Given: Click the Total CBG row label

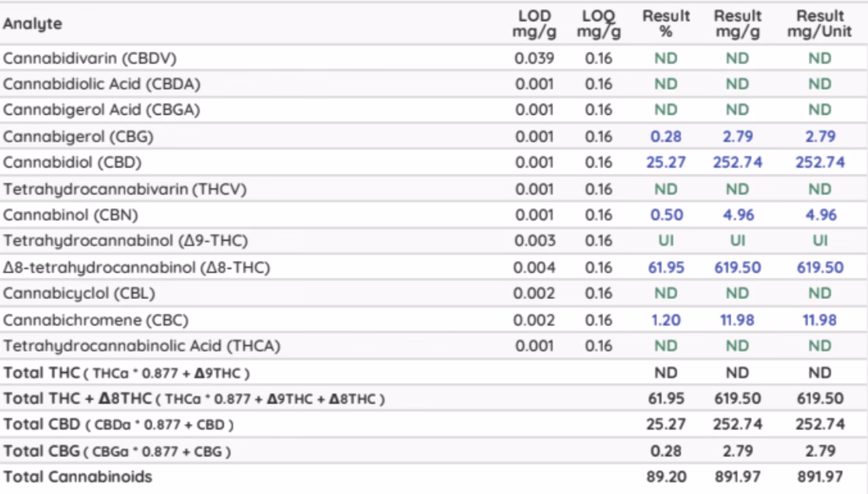Looking at the screenshot, I should [x=118, y=451].
